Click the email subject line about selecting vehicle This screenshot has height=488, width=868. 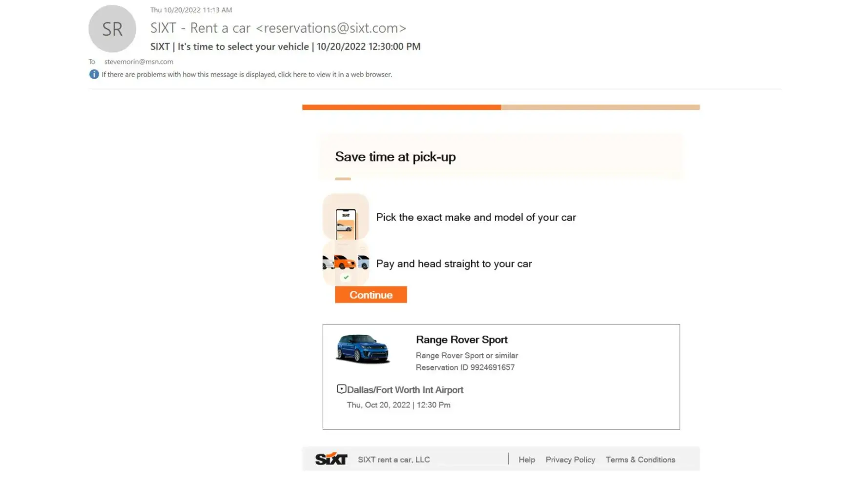[x=285, y=47]
